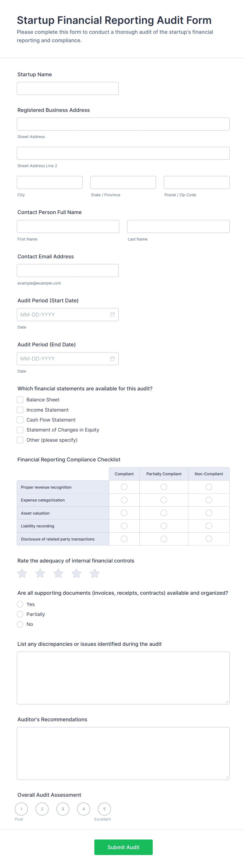Tick the Cash Flow Statement option
The width and height of the screenshot is (244, 868).
[x=20, y=420]
